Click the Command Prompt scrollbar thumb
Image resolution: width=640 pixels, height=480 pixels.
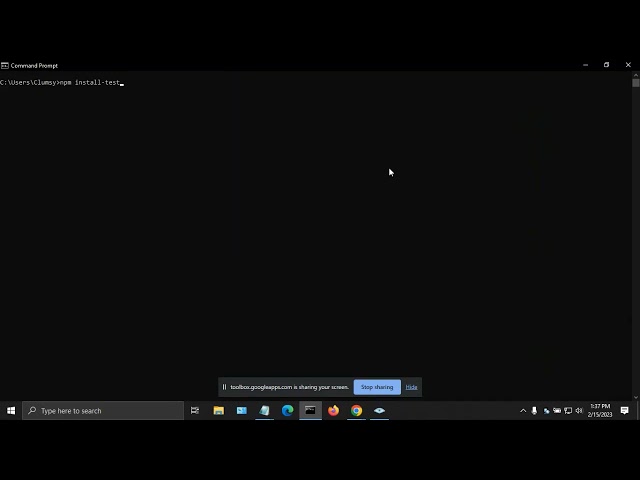pos(636,83)
